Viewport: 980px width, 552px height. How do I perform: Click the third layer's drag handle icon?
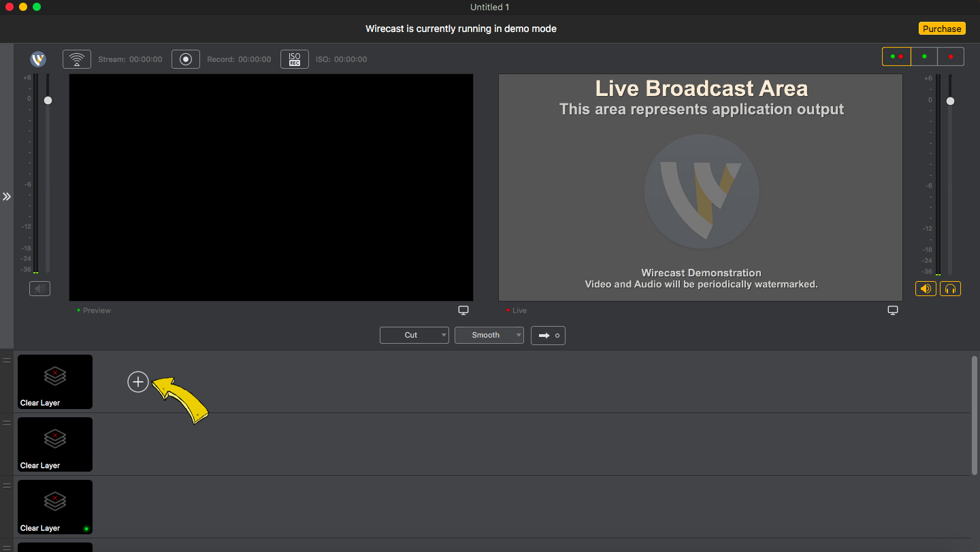pos(7,485)
